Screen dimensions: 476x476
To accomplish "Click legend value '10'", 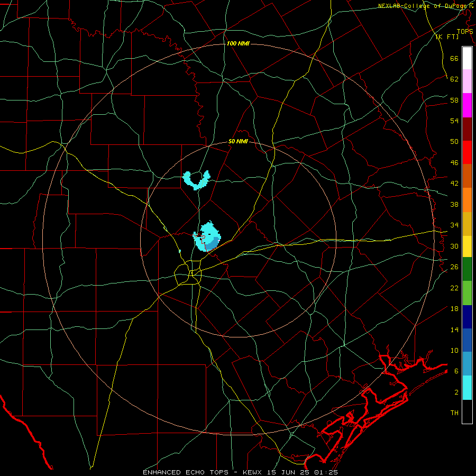I will (454, 351).
